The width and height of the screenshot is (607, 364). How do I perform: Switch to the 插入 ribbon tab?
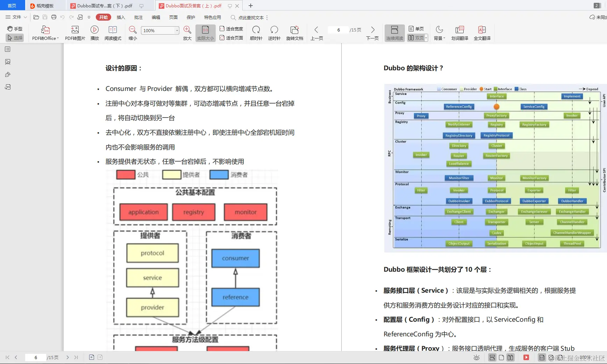coord(121,17)
